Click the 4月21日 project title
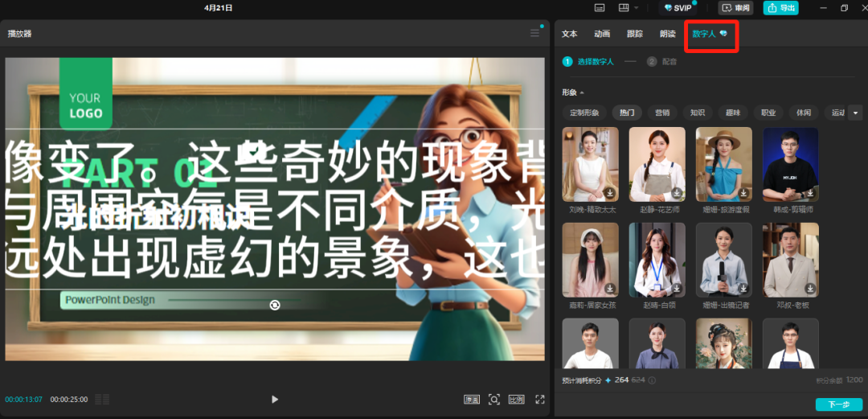 click(218, 8)
